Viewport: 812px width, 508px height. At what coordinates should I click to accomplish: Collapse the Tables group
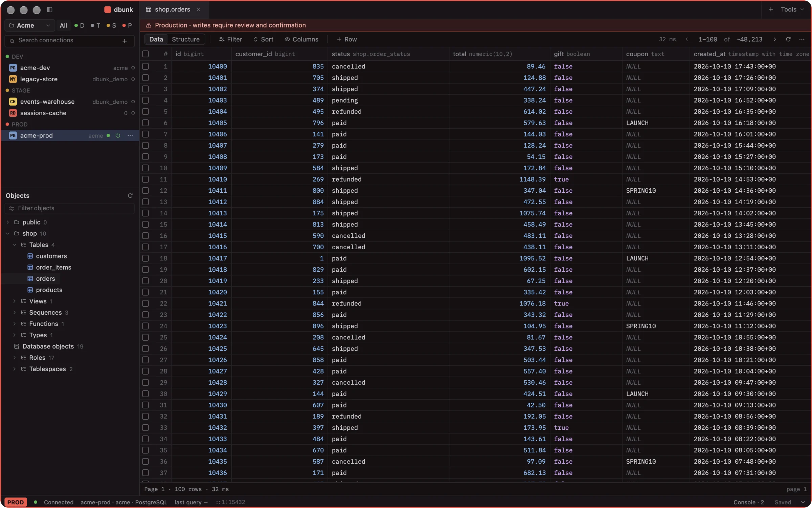click(14, 245)
